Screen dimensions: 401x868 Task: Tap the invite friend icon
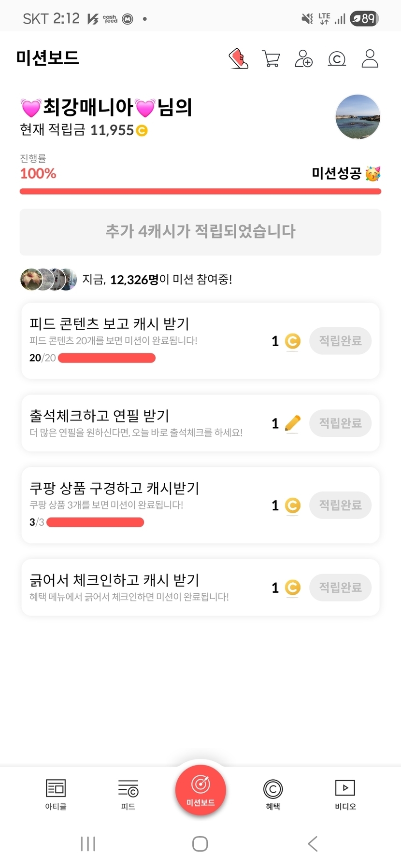304,59
